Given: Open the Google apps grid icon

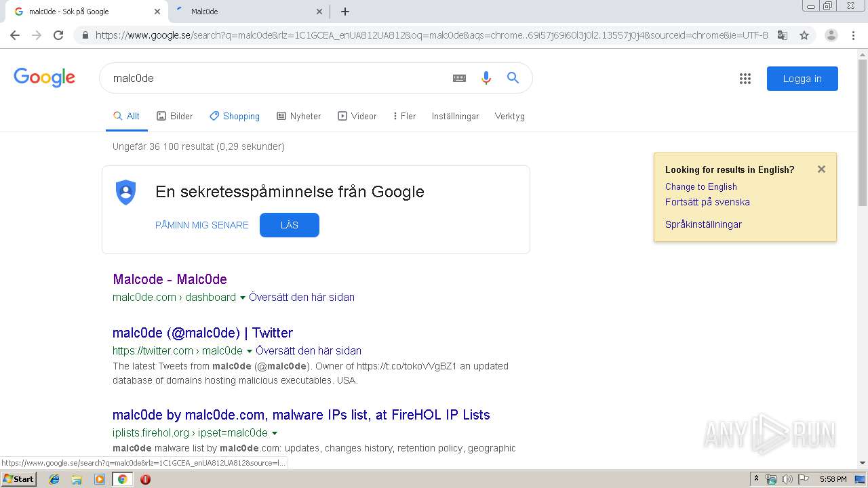Looking at the screenshot, I should 745,79.
